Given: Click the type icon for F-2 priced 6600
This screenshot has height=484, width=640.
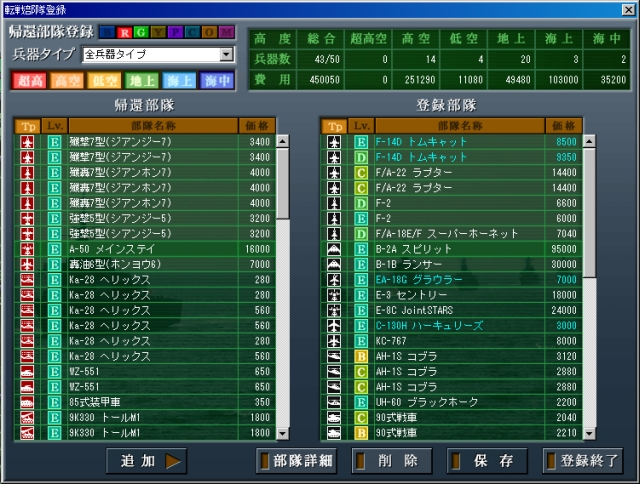Looking at the screenshot, I should tap(334, 203).
